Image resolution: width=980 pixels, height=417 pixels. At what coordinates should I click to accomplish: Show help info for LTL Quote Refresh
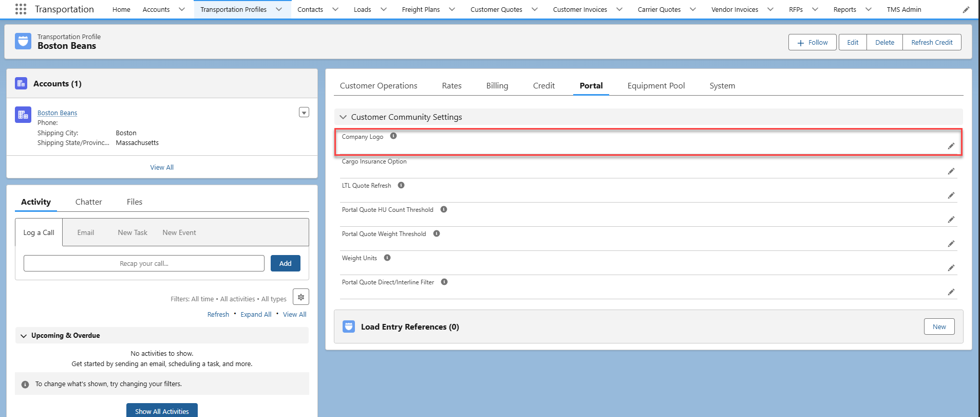[401, 185]
